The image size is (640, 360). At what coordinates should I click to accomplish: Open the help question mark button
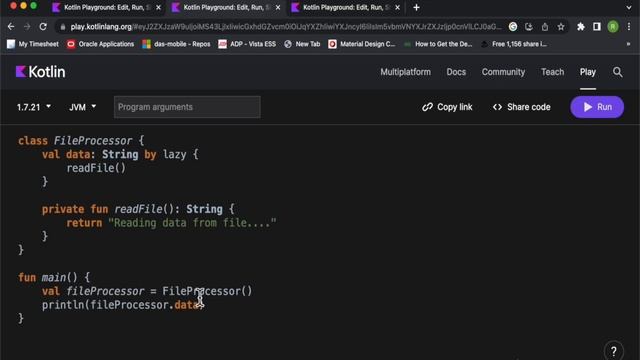click(x=613, y=351)
